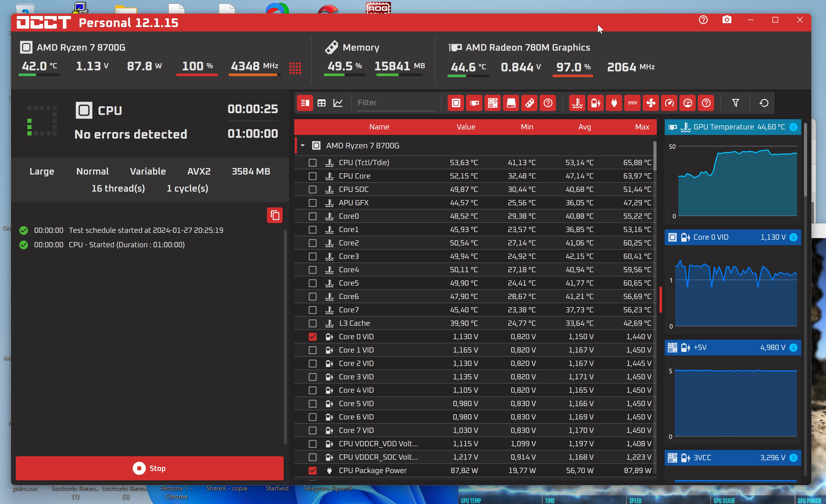This screenshot has width=826, height=504.
Task: Click the CPU Core temperature row
Action: (x=475, y=176)
